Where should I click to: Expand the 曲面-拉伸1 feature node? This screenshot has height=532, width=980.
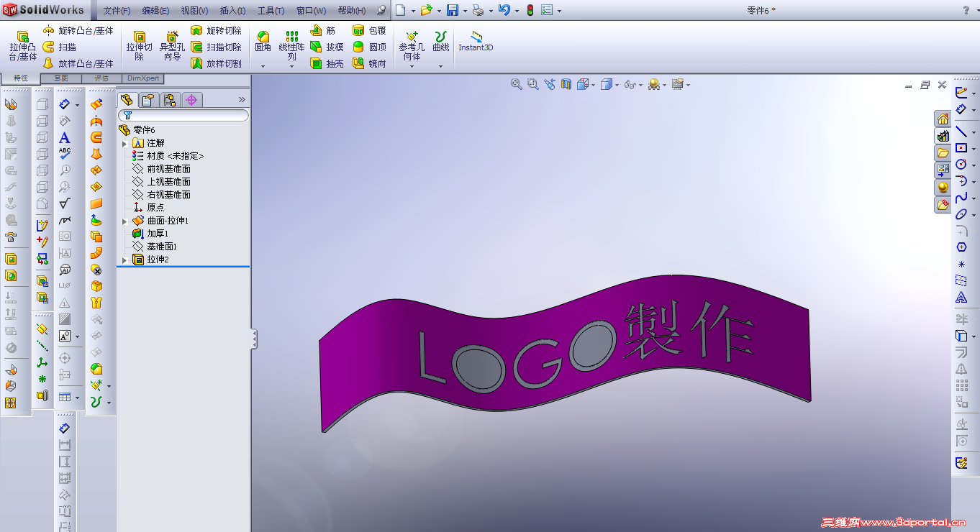pos(124,221)
